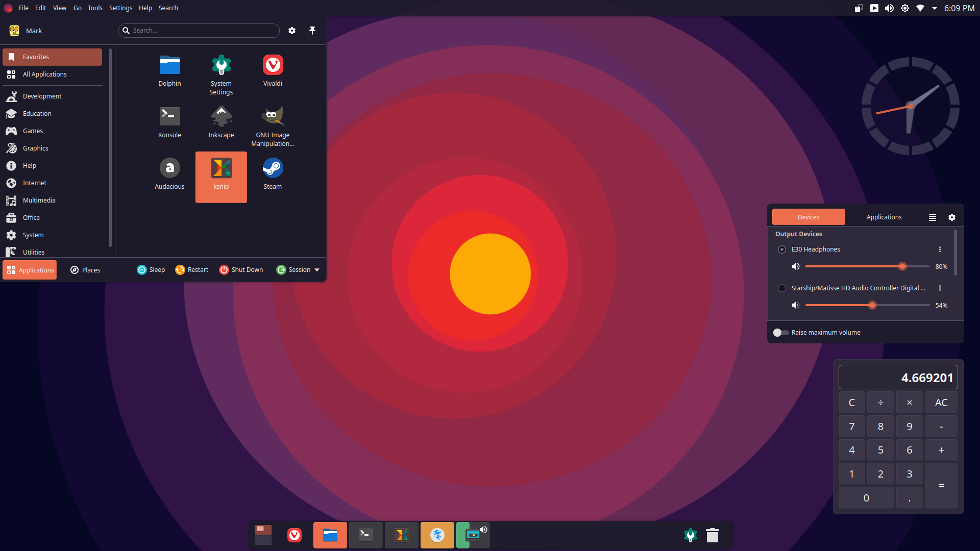Pin the application launcher open
The height and width of the screenshot is (551, 980).
pyautogui.click(x=312, y=30)
